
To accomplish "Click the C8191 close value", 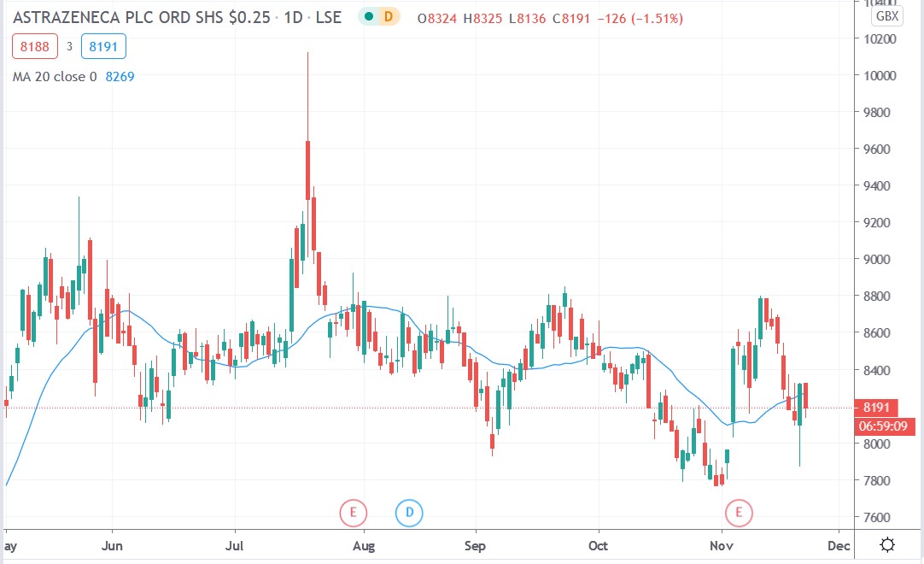I will tap(571, 18).
